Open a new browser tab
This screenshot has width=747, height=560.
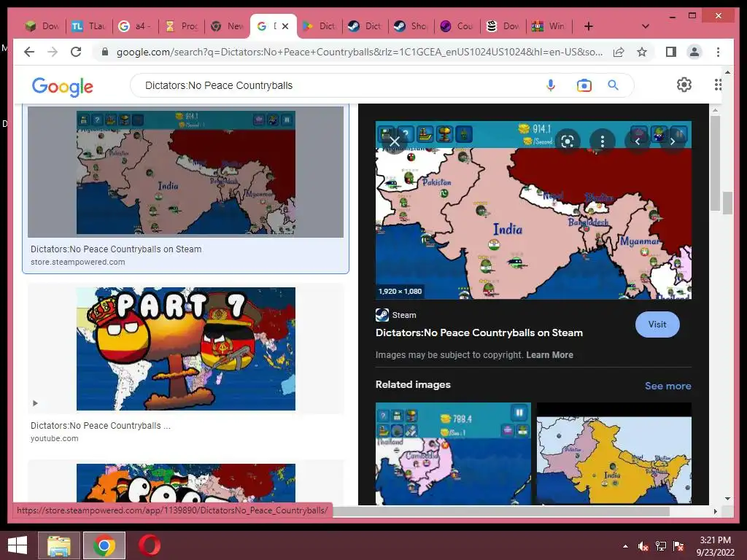pyautogui.click(x=589, y=26)
